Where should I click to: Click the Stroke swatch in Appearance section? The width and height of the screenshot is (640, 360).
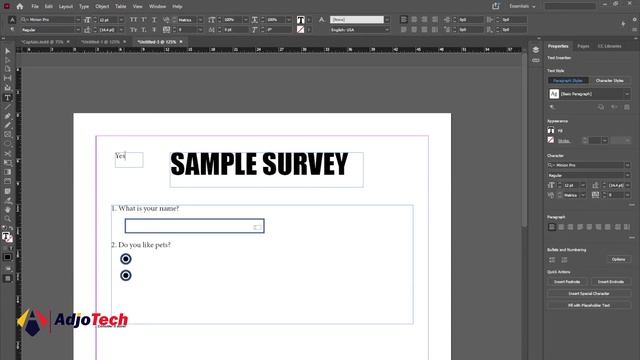coord(551,140)
